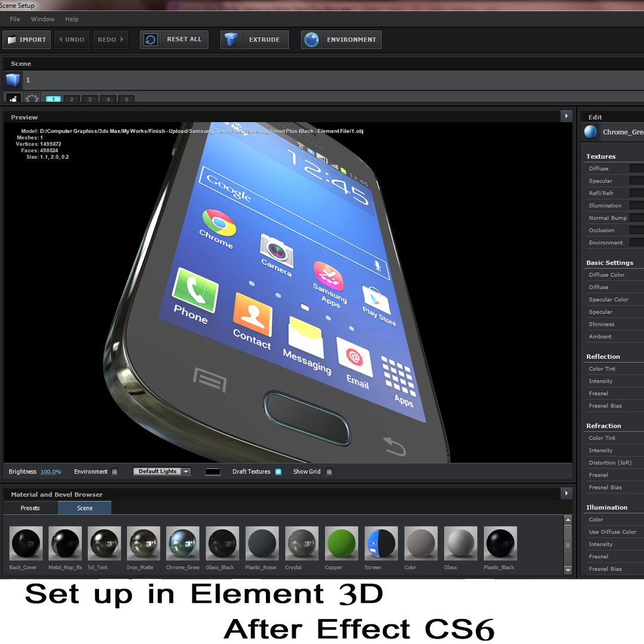The width and height of the screenshot is (644, 644).
Task: Toggle the Draft Textures checkbox
Action: (x=278, y=472)
